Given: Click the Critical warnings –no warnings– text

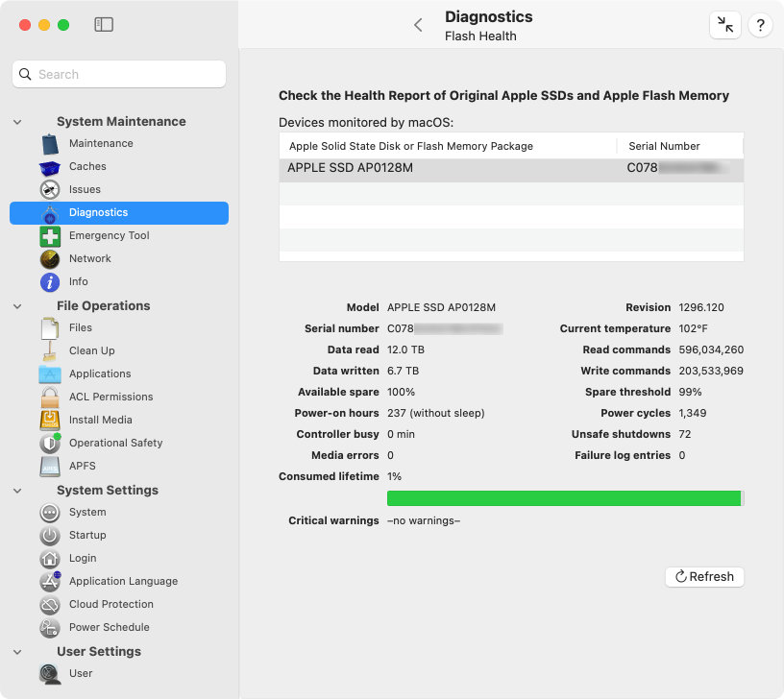Looking at the screenshot, I should coord(424,521).
